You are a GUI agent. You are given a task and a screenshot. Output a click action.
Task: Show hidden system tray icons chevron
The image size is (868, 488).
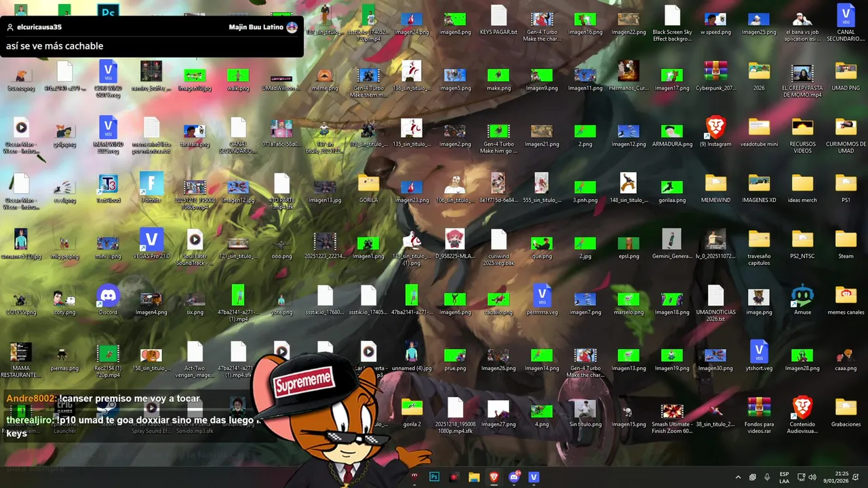pyautogui.click(x=738, y=477)
